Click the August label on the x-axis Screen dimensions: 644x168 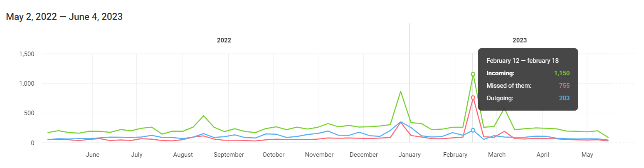pyautogui.click(x=183, y=155)
